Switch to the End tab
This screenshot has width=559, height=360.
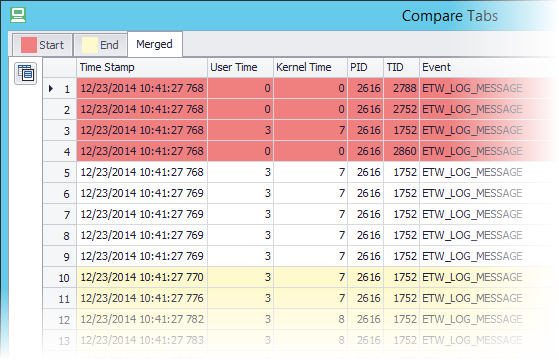click(x=100, y=45)
